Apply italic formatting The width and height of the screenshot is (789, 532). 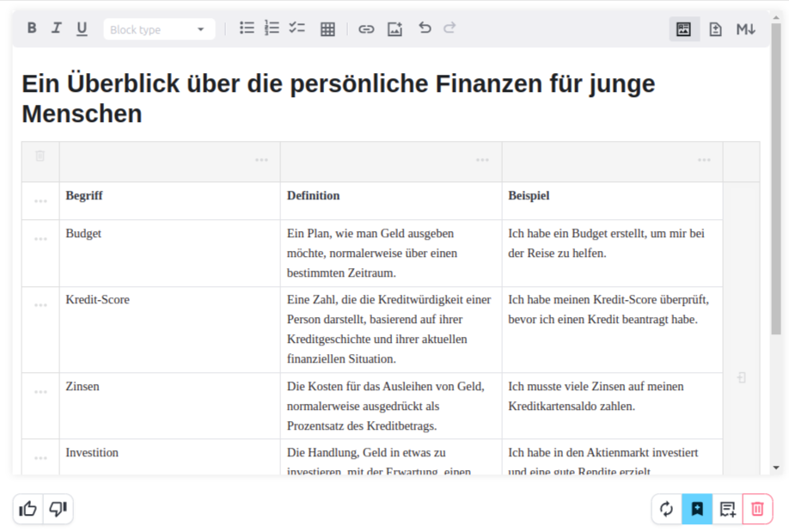click(57, 28)
